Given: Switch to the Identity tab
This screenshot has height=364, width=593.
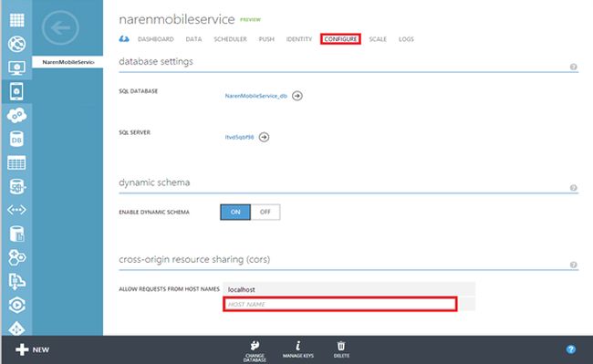Looking at the screenshot, I should tap(298, 39).
